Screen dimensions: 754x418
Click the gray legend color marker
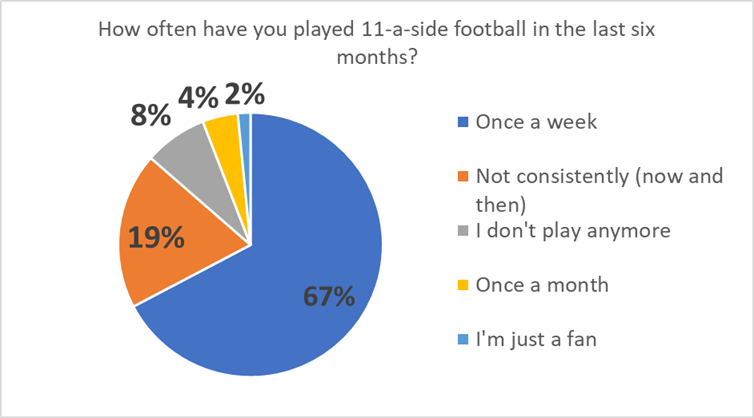point(461,232)
